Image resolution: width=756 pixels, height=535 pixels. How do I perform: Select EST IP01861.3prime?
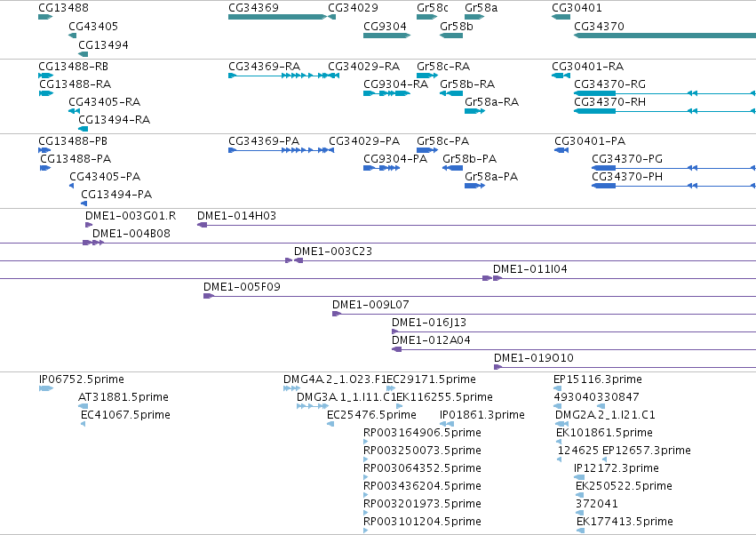(x=482, y=415)
